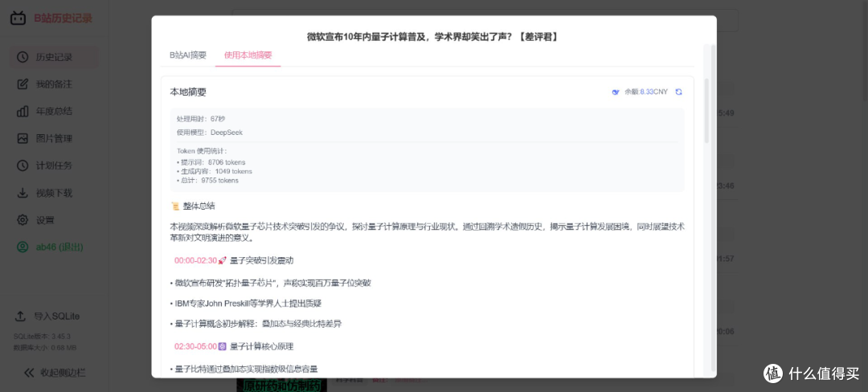Click the bullet mentioning John Preskill

(246, 304)
